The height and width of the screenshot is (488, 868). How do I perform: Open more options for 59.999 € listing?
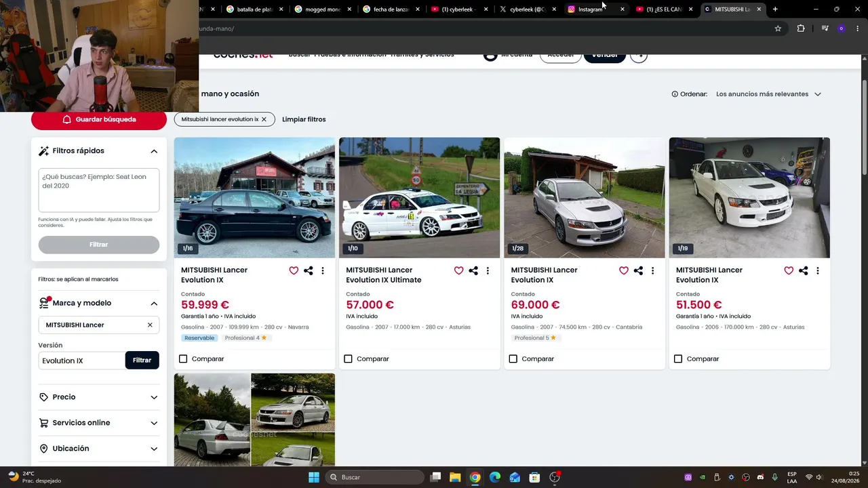click(323, 270)
